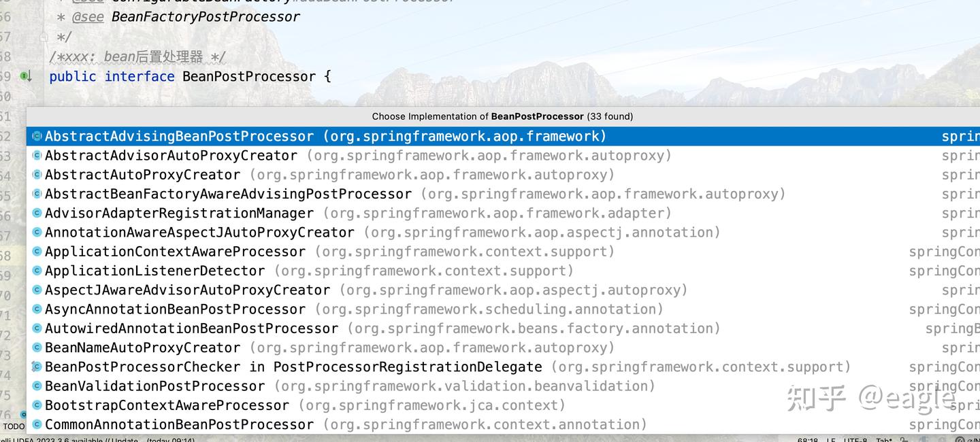Click class icon beside ApplicationListenerDetector

(37, 271)
